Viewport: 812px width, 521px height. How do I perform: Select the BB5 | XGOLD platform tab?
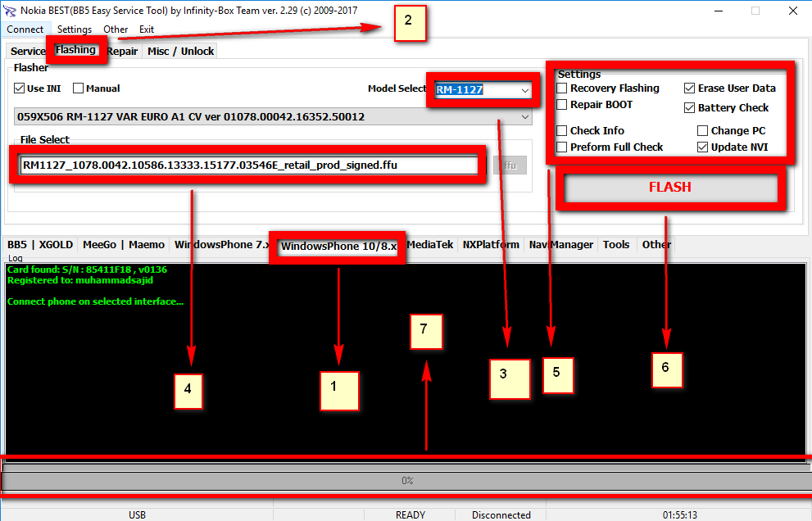pyautogui.click(x=40, y=244)
